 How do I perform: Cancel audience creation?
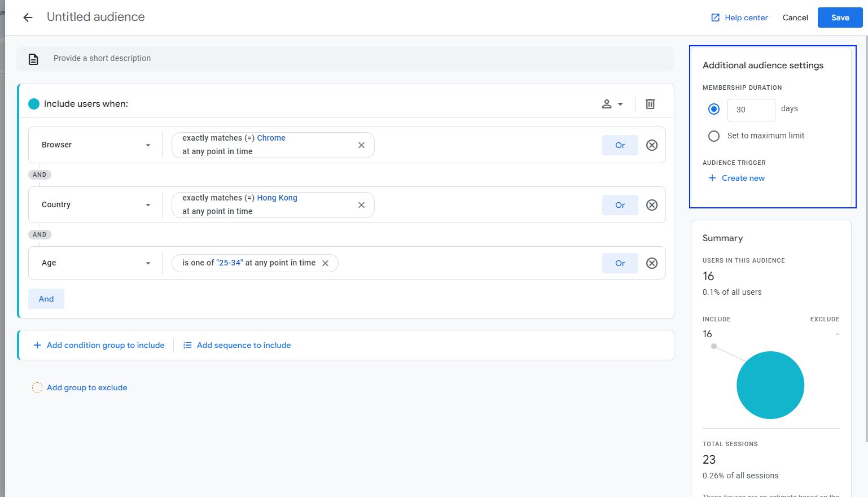(x=795, y=18)
